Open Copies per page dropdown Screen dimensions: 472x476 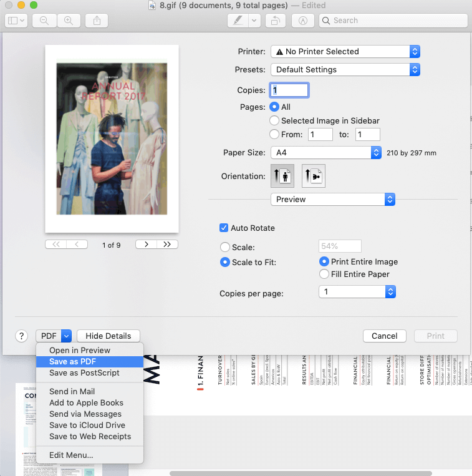coord(357,292)
